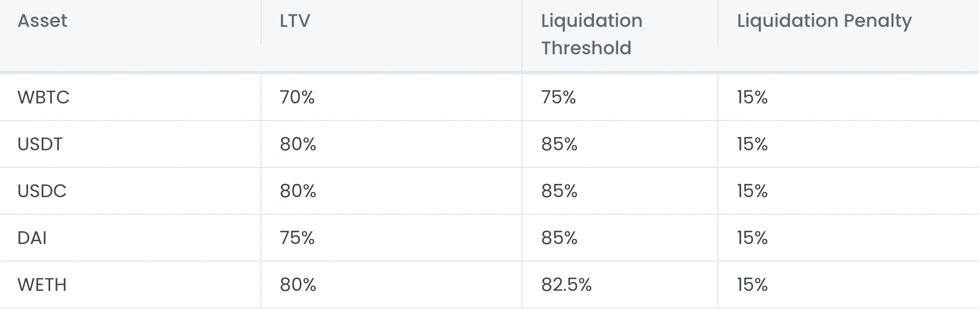Viewport: 980px width, 312px height.
Task: Click USDC's 80% LTV value
Action: (x=298, y=191)
